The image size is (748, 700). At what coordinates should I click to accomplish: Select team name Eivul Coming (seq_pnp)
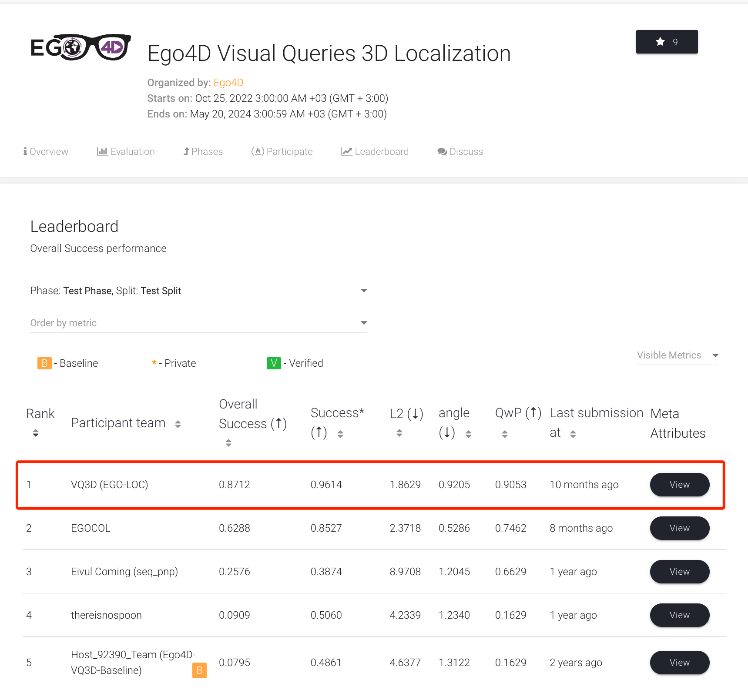pos(124,572)
